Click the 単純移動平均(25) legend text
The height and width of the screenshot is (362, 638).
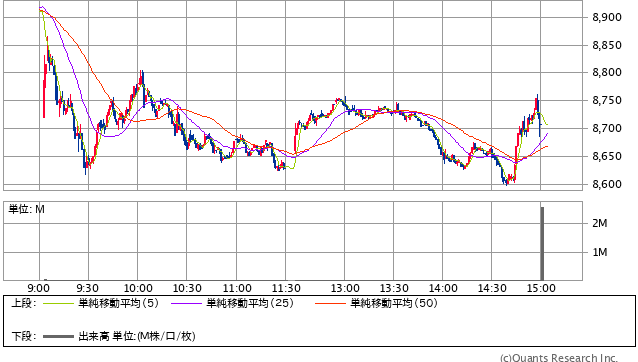tap(250, 303)
